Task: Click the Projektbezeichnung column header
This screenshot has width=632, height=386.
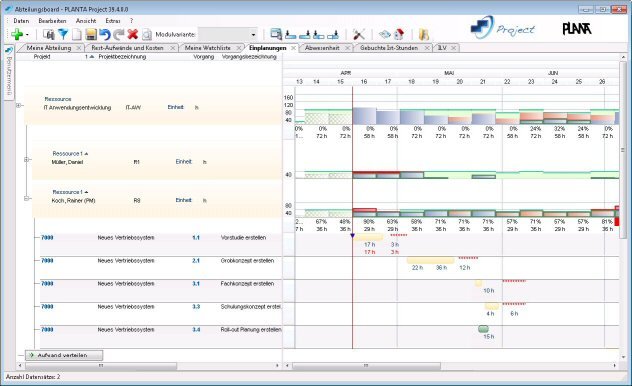Action: pyautogui.click(x=122, y=57)
